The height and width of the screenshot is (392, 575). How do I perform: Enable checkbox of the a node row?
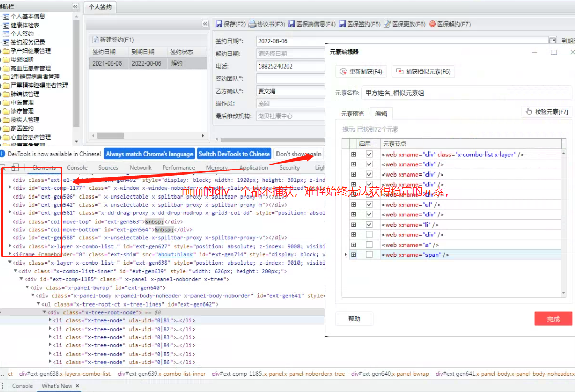(x=369, y=244)
